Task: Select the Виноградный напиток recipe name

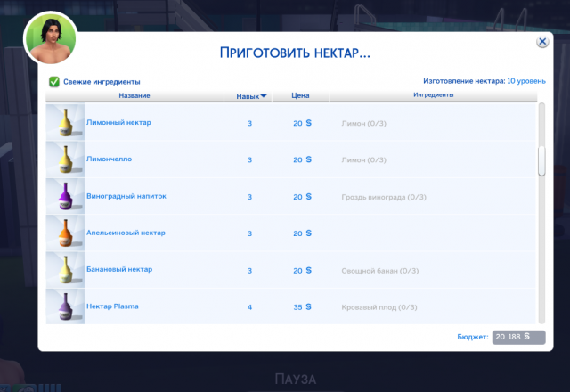Action: click(x=126, y=196)
